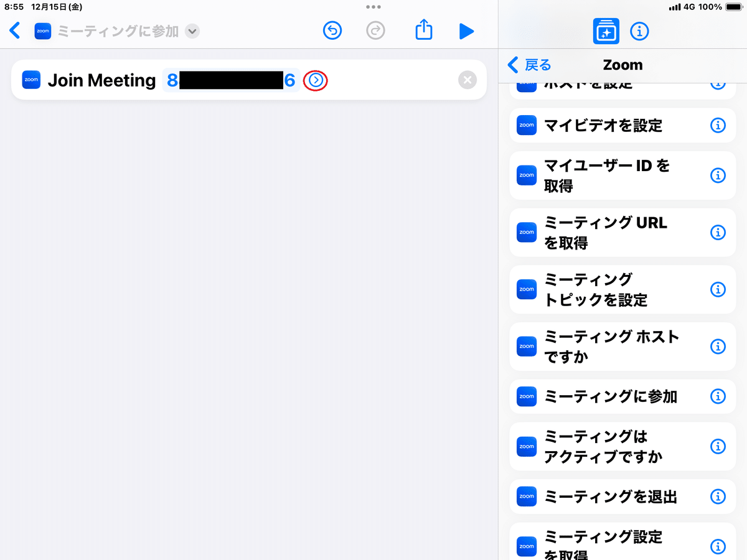Add ミーティングトピックを設定 action
The height and width of the screenshot is (560, 747).
pyautogui.click(x=622, y=289)
